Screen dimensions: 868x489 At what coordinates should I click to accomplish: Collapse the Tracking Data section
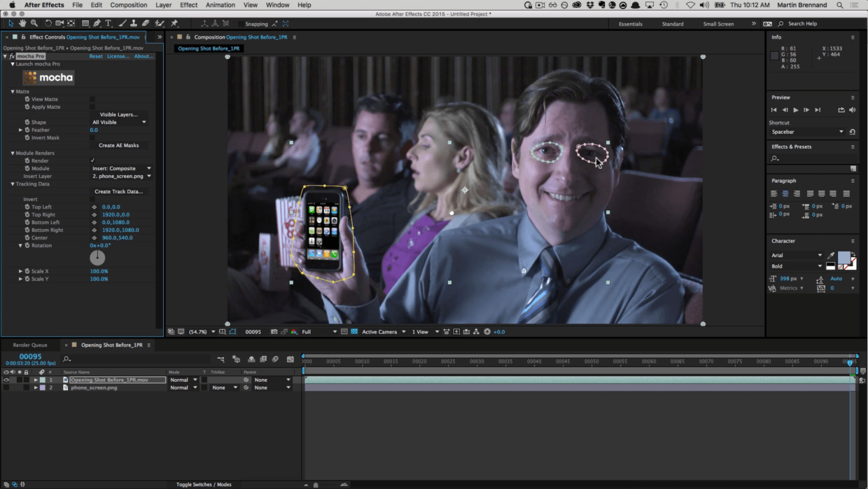pos(13,184)
